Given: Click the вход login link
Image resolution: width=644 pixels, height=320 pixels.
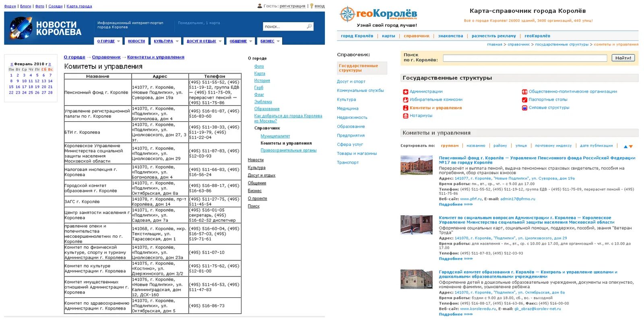Looking at the screenshot, I should (320, 6).
